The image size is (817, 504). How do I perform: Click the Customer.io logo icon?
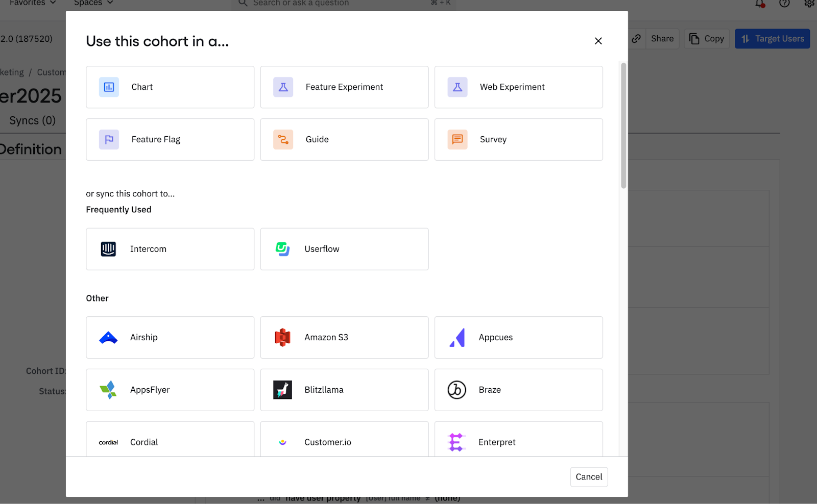pos(282,442)
